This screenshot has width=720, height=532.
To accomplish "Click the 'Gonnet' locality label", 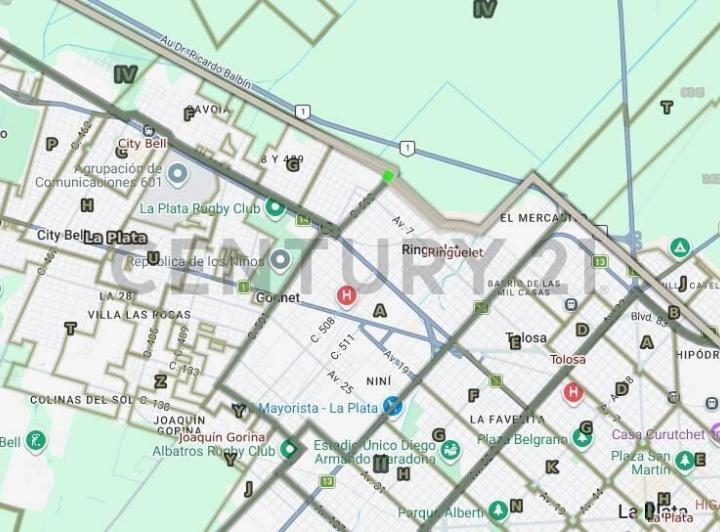I will pos(278,297).
